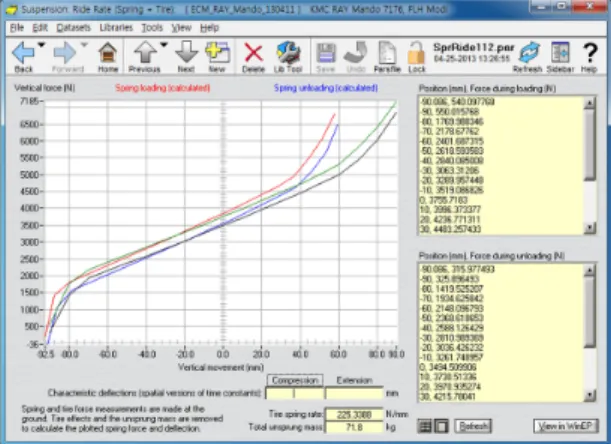Click the Vertical force (N) axis label
The width and height of the screenshot is (611, 444).
[x=44, y=88]
